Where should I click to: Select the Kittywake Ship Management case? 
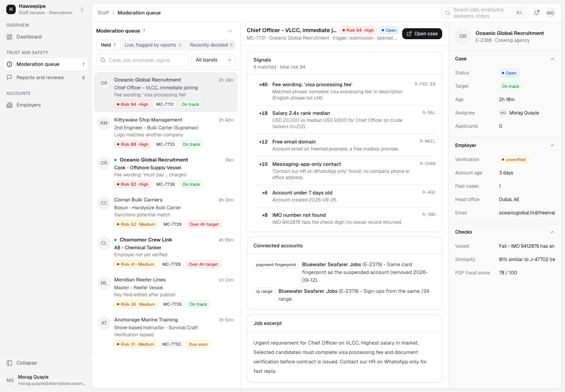tap(166, 132)
